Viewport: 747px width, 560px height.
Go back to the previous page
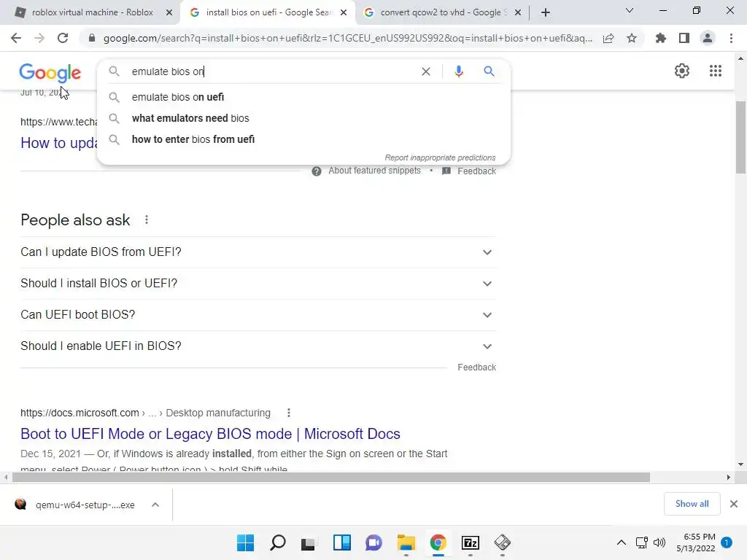(x=16, y=38)
